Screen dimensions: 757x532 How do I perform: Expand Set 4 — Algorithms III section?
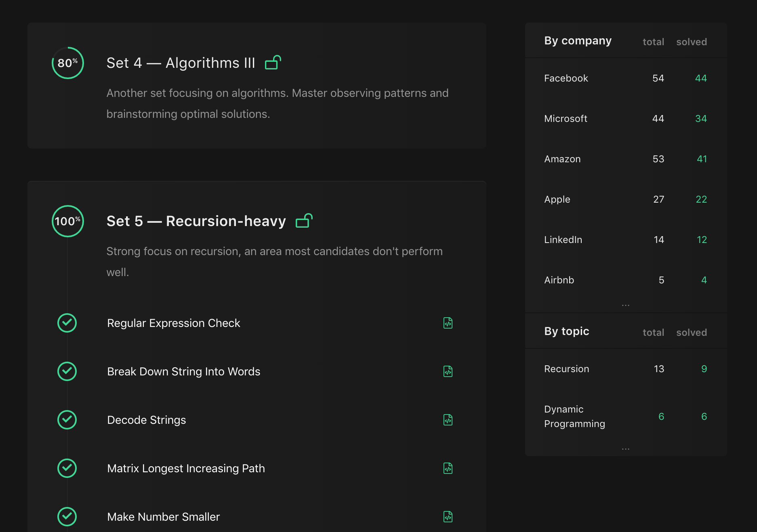coord(181,63)
